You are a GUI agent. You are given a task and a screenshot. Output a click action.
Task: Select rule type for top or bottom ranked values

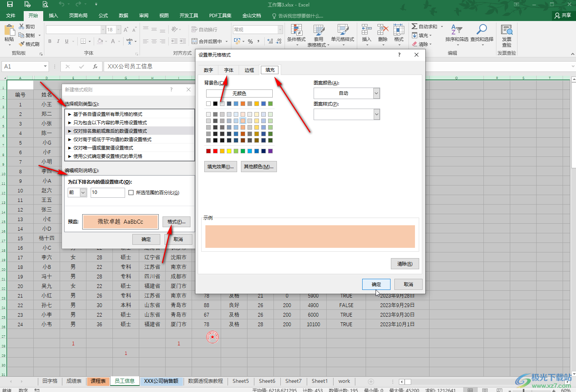coord(130,131)
